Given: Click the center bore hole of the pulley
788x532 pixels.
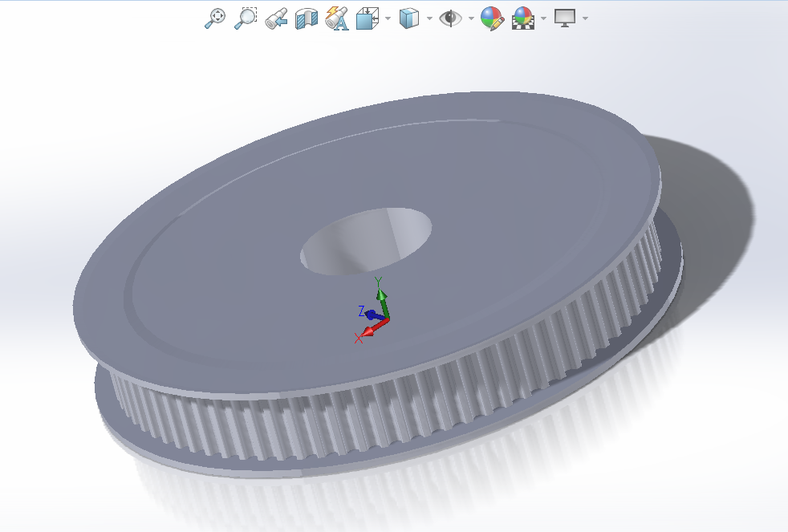Looking at the screenshot, I should (x=366, y=242).
